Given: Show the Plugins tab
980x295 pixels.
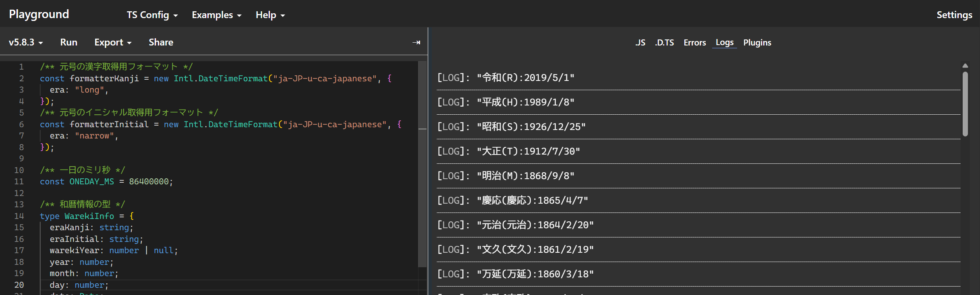Looking at the screenshot, I should point(757,43).
